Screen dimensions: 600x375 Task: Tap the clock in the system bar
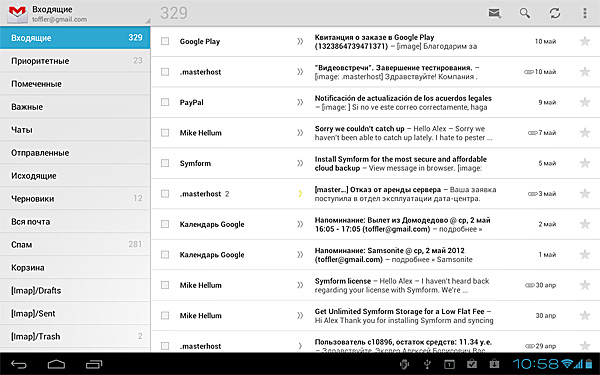[536, 364]
